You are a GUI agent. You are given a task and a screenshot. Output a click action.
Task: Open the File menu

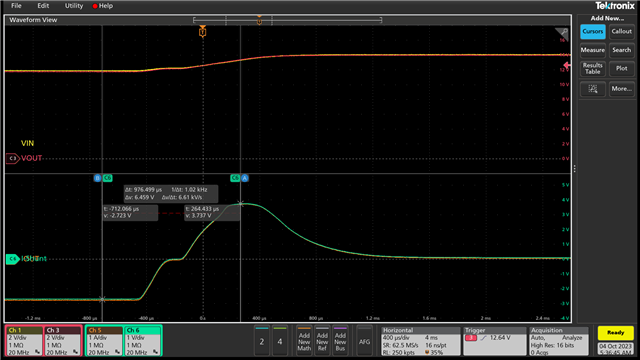point(16,6)
